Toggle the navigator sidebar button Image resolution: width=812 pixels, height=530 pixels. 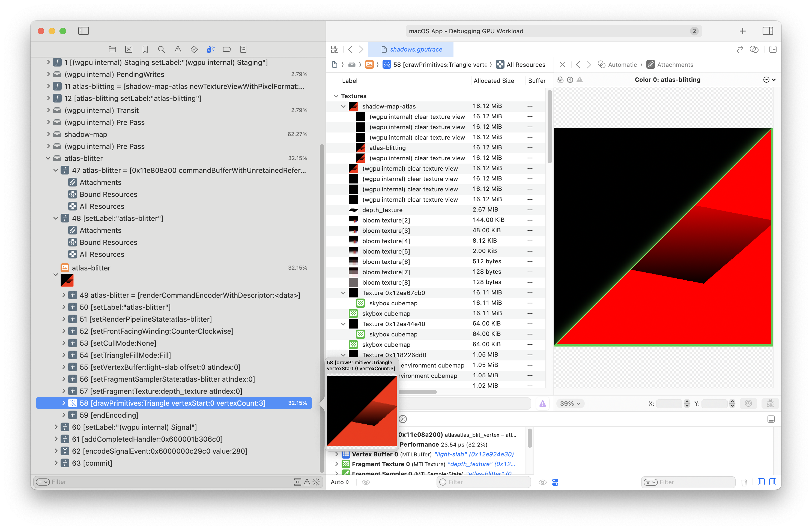click(x=83, y=31)
